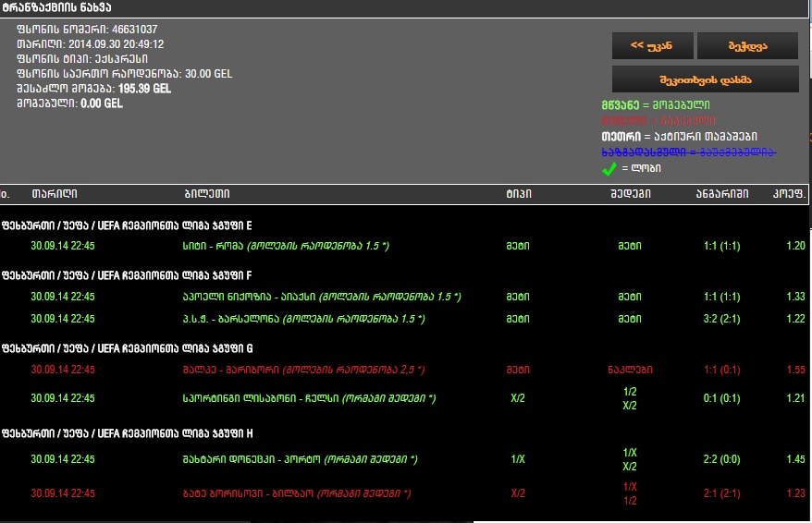Go back with the << უკან button
Image resolution: width=812 pixels, height=523 pixels.
[653, 45]
